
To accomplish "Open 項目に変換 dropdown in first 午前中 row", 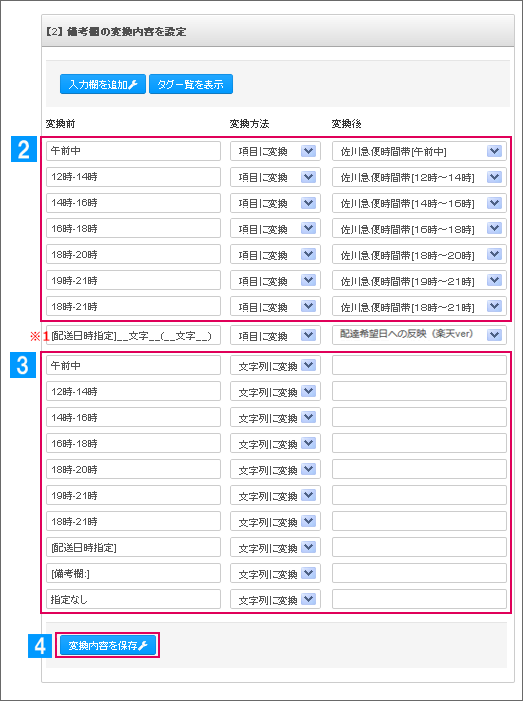I will (275, 151).
